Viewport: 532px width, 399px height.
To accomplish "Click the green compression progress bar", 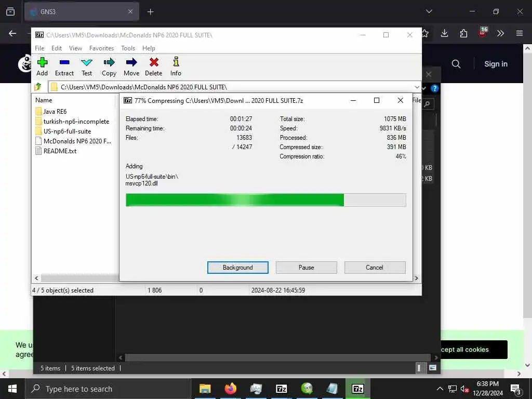I will click(265, 200).
